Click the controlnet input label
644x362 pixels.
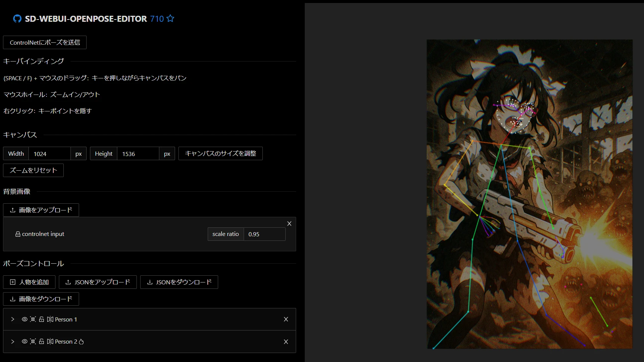coord(43,234)
